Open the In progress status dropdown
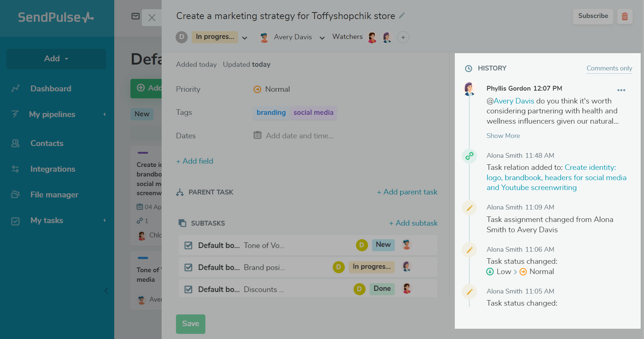644x339 pixels. click(x=245, y=37)
